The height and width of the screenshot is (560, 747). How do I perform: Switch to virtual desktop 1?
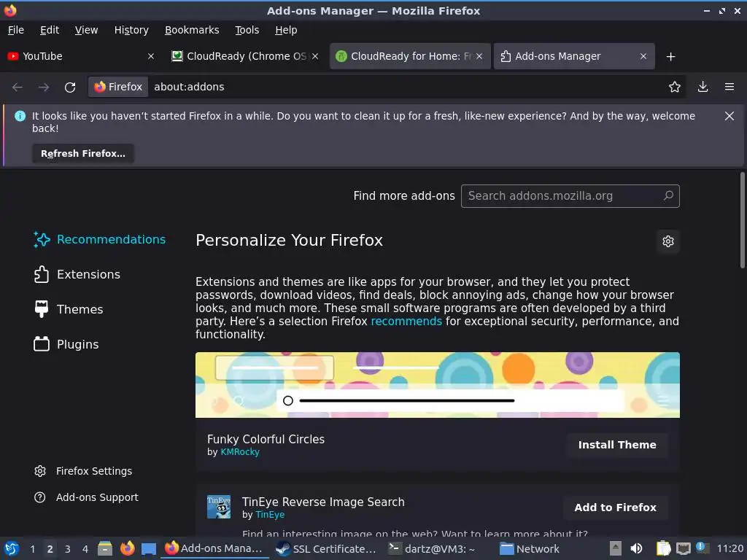[x=32, y=549]
